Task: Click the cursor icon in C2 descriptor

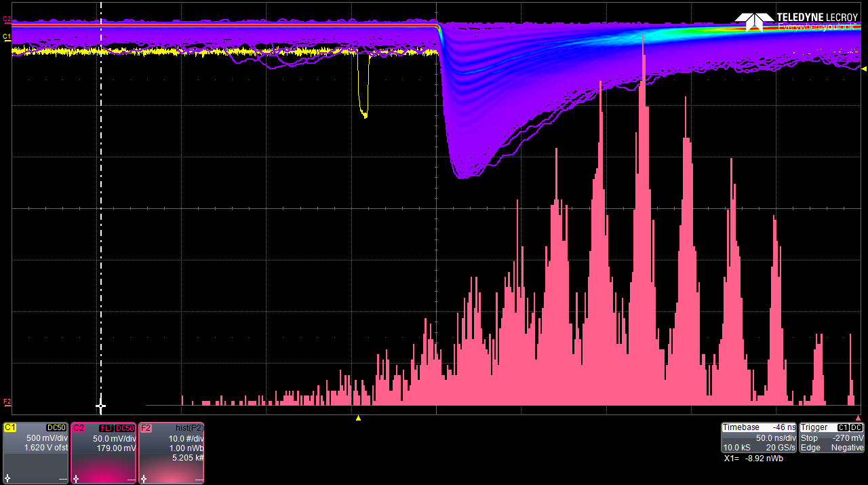Action: tap(75, 479)
